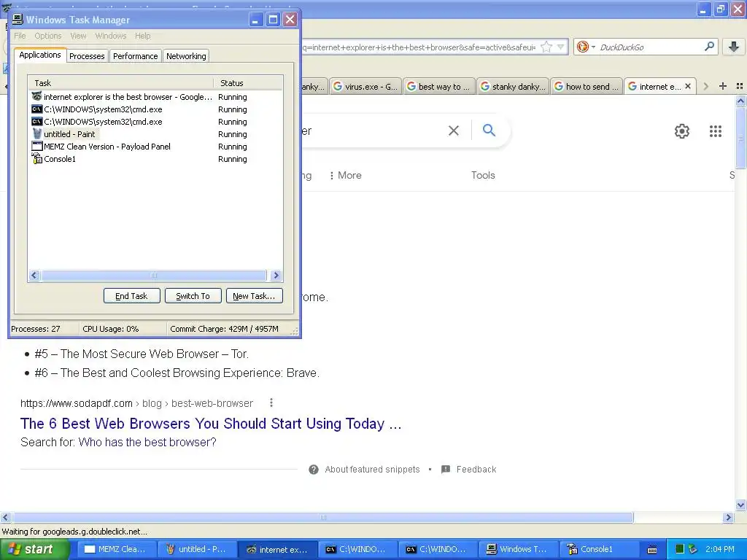Open the Networking tab
This screenshot has width=747, height=560.
point(186,56)
